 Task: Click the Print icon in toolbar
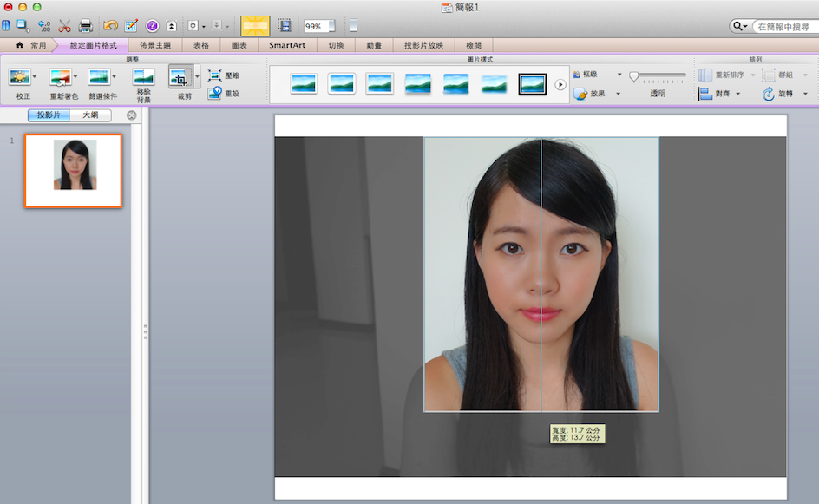click(86, 26)
